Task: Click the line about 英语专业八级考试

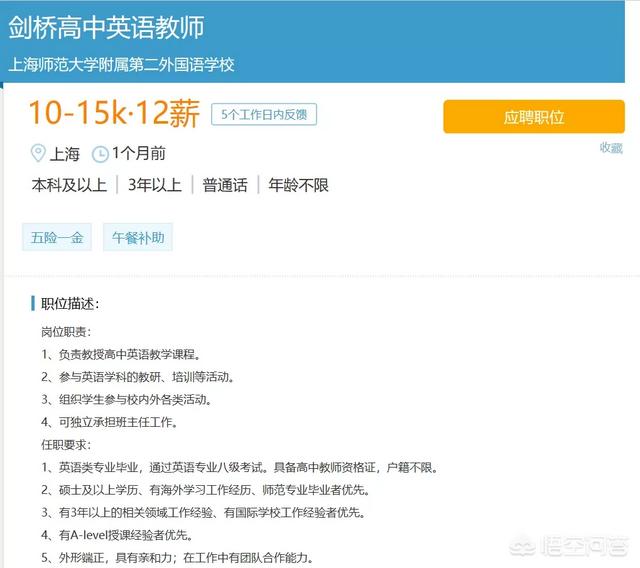Action: (240, 467)
